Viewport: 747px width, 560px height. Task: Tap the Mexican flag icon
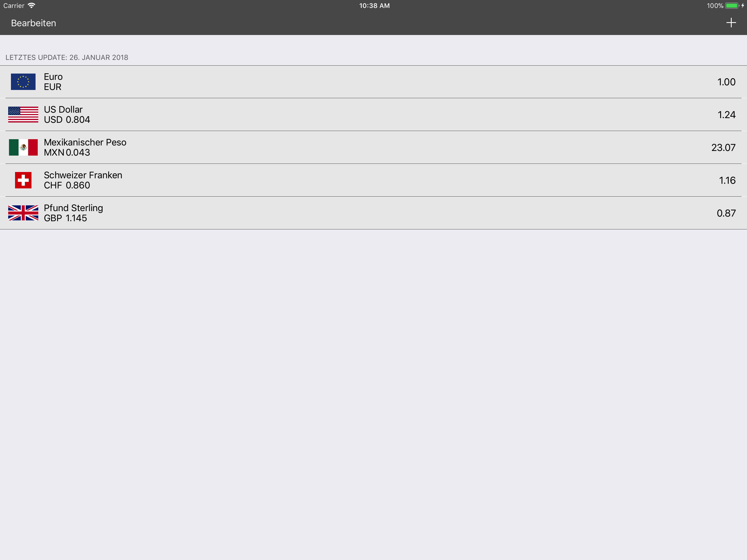(23, 147)
